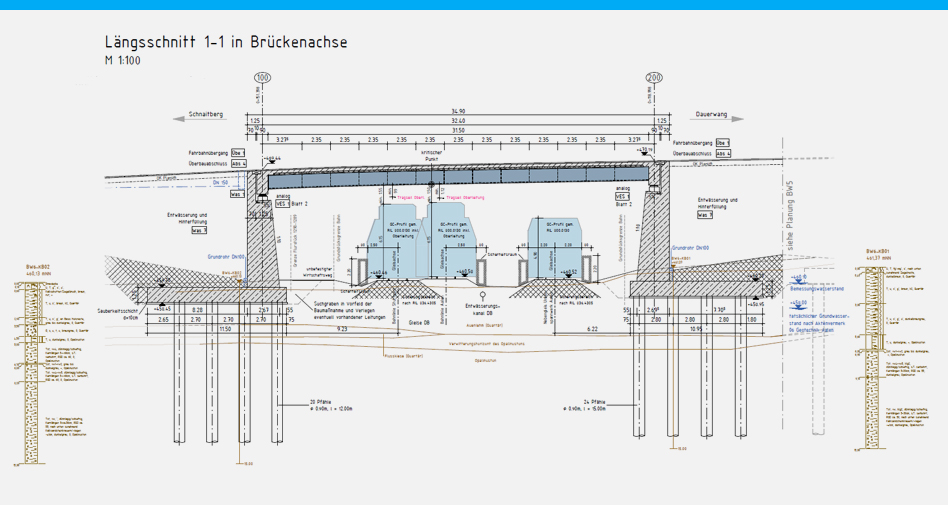Click the Flusskiese (Quartär) label
This screenshot has height=505, width=948.
pyautogui.click(x=404, y=356)
